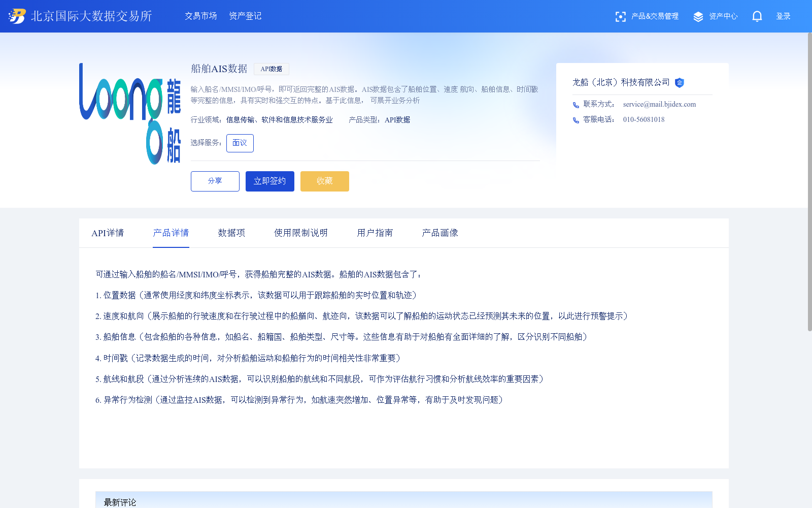Click the phone number 010-56081018
Viewport: 812px width, 508px height.
(x=644, y=120)
